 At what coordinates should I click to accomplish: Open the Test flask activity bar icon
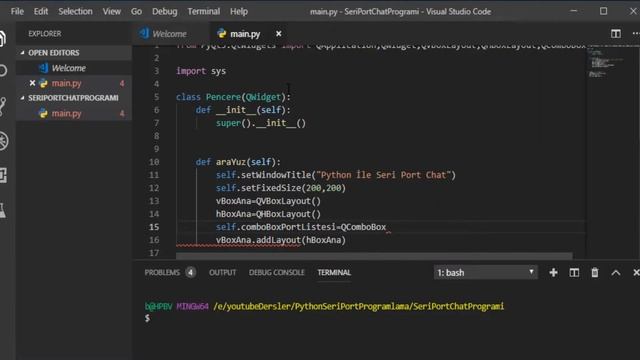coord(2,211)
